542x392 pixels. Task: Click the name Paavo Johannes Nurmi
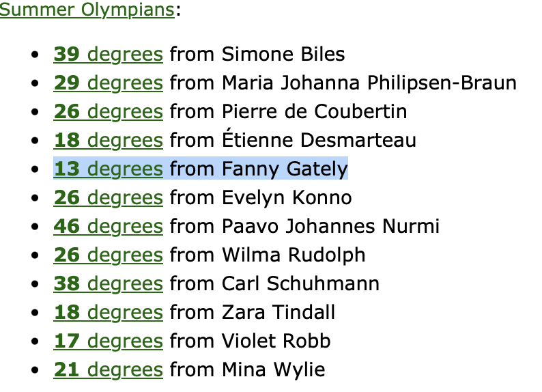tap(330, 227)
